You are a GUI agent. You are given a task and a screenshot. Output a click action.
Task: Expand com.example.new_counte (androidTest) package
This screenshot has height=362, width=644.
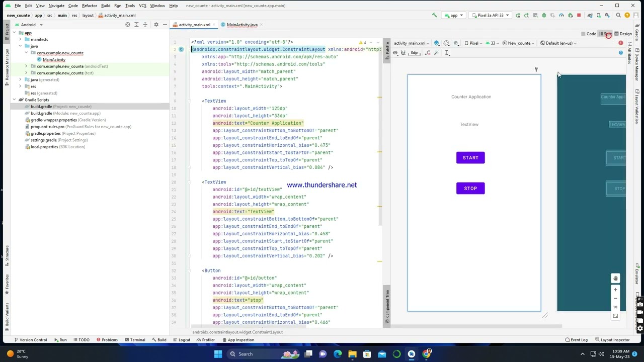click(x=26, y=66)
